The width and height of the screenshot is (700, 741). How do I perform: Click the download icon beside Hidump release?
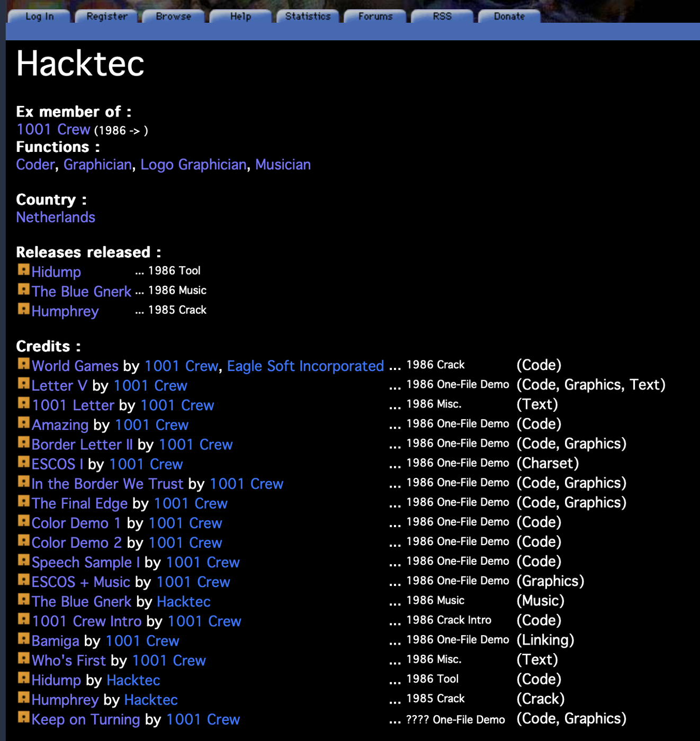[x=23, y=270]
